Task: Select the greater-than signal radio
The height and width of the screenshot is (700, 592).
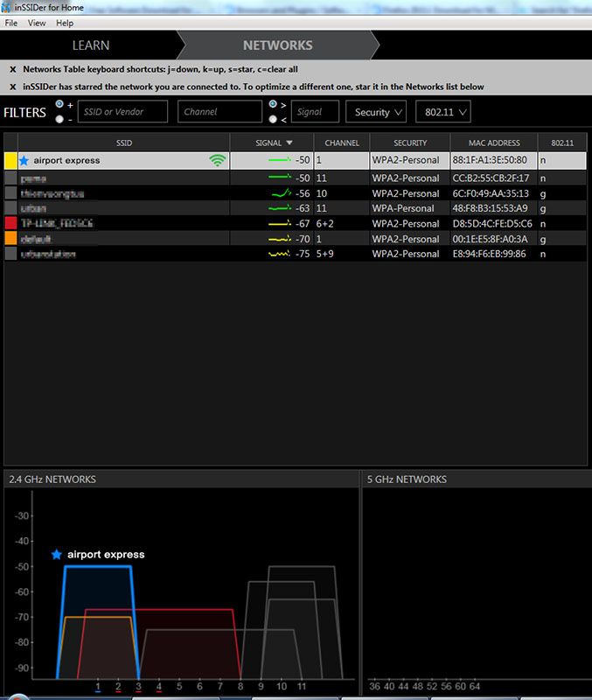Action: 273,104
